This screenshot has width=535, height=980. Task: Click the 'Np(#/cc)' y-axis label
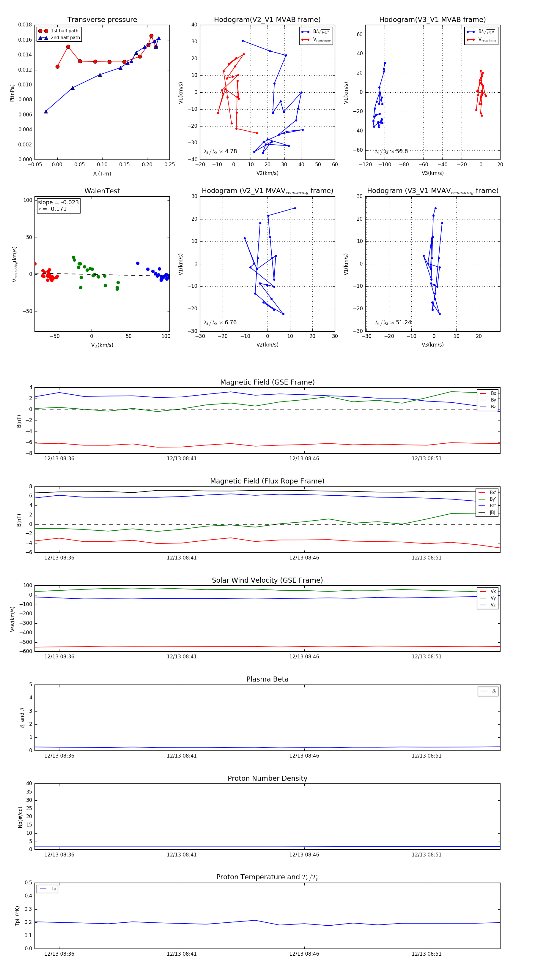click(x=20, y=817)
